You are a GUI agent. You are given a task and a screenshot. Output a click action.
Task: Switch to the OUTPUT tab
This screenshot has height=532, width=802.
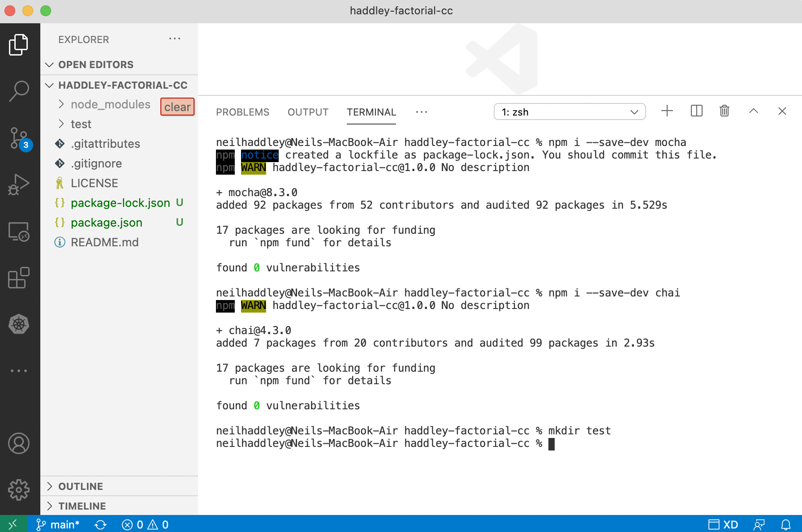click(x=308, y=112)
